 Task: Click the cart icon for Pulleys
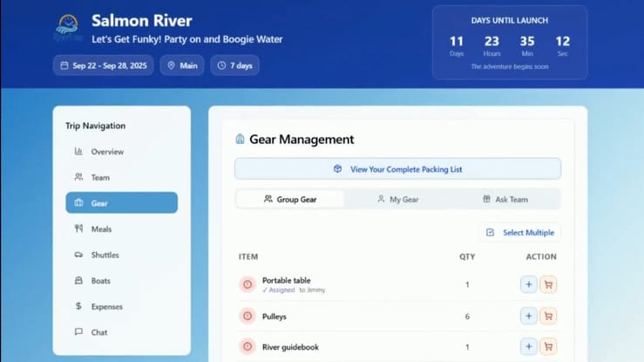(548, 316)
